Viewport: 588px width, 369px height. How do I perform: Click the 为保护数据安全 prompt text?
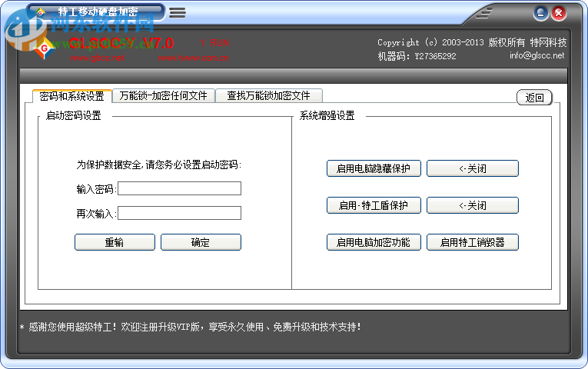159,165
